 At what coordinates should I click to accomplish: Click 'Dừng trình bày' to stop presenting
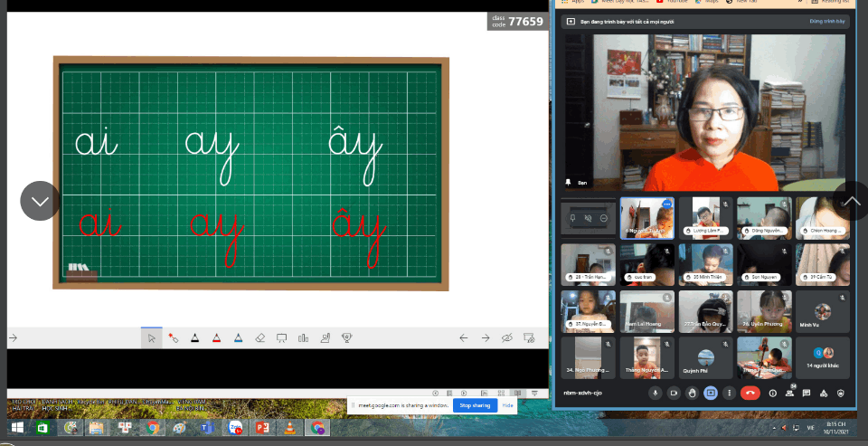point(827,21)
